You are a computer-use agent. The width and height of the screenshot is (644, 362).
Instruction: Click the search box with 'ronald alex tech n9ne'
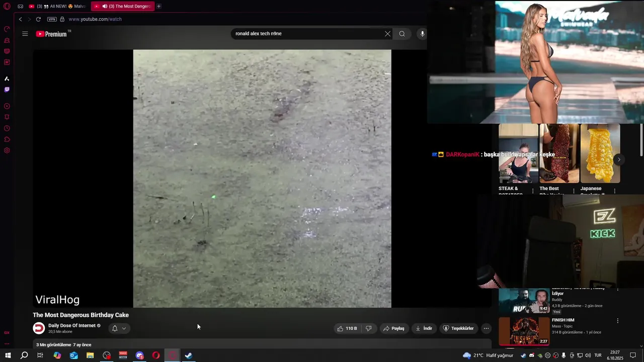[x=307, y=34]
